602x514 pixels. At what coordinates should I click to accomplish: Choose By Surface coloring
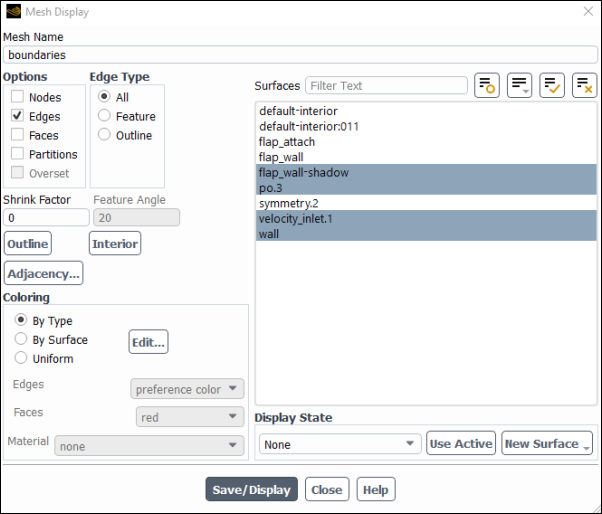[x=21, y=339]
